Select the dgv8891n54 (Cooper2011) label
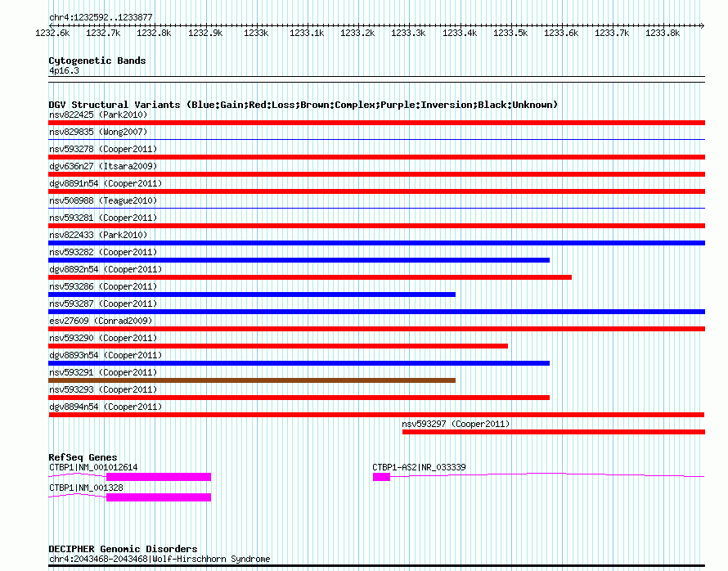Image resolution: width=728 pixels, height=571 pixels. (106, 183)
